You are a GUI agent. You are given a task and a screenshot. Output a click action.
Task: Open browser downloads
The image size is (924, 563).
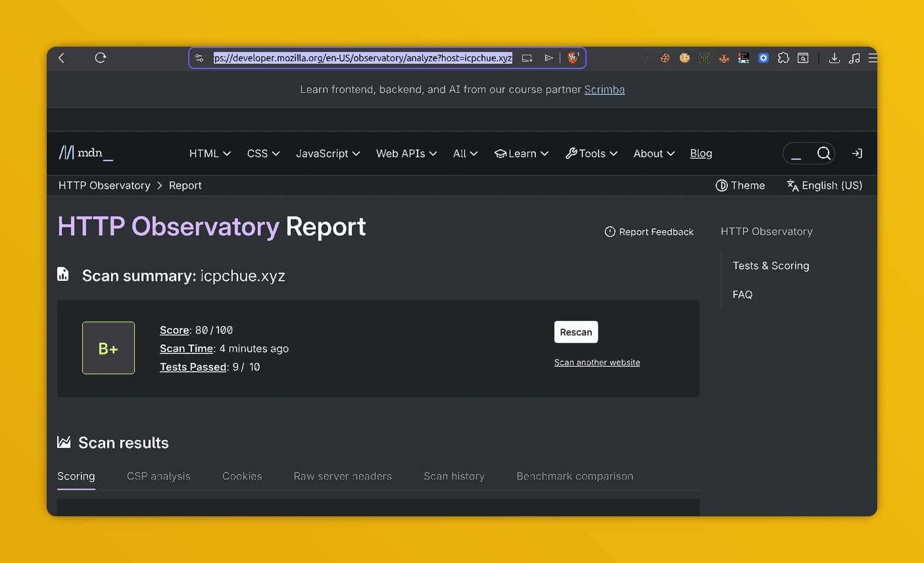pos(835,58)
